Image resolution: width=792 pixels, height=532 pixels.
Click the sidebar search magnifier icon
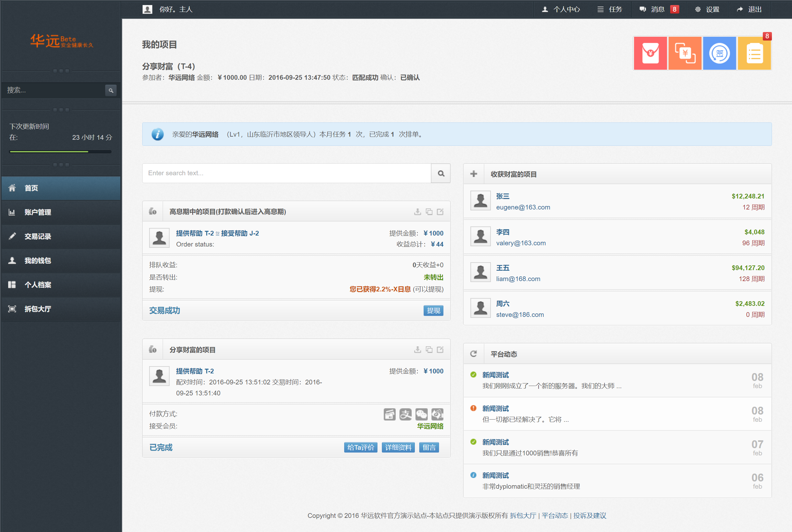point(111,90)
